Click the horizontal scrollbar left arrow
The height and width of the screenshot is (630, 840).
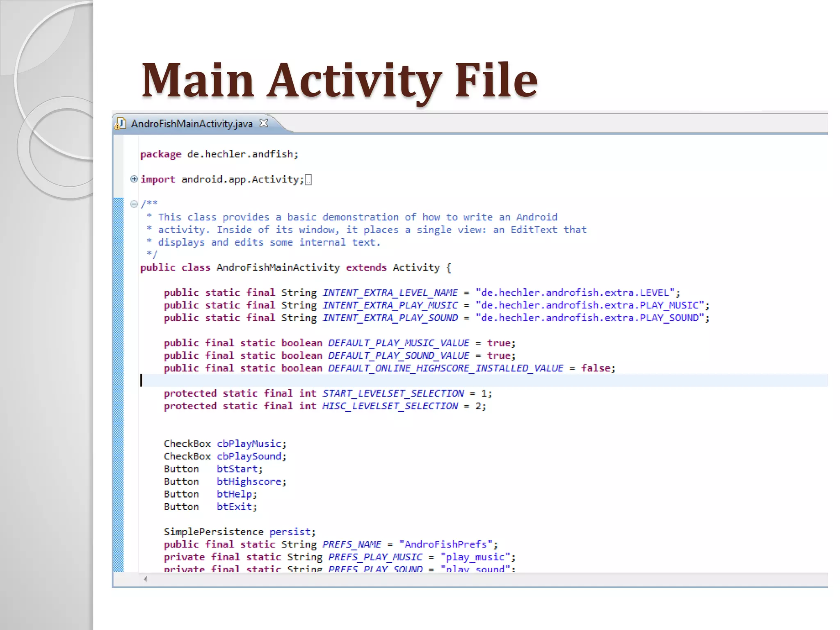tap(145, 579)
